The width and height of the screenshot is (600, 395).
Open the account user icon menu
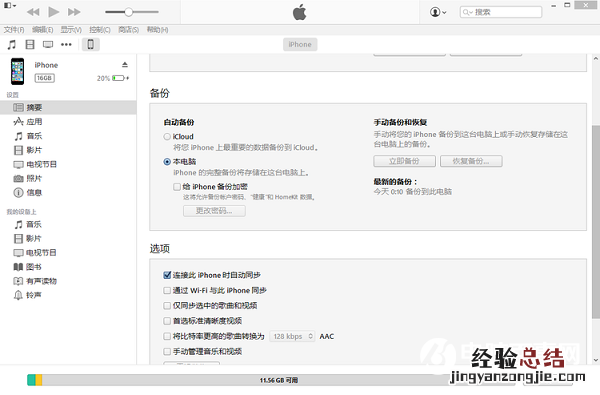click(438, 12)
